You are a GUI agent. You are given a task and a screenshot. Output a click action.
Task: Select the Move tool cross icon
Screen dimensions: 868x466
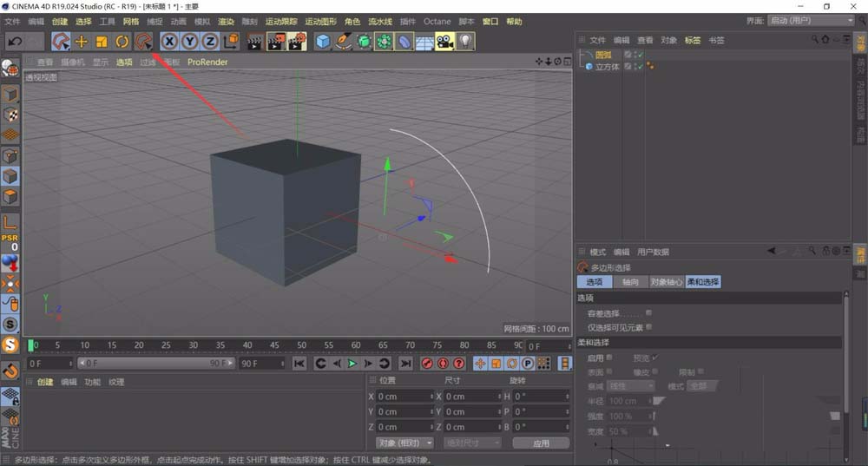point(82,42)
